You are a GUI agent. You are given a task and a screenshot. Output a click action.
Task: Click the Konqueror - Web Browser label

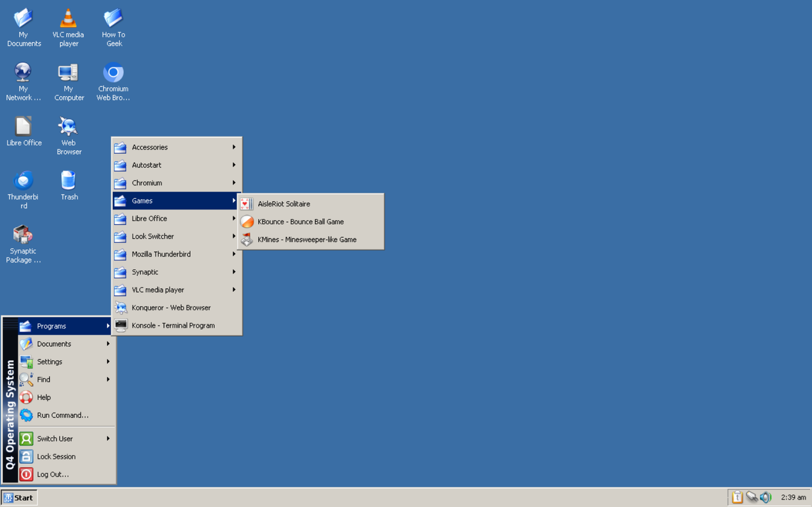171,308
